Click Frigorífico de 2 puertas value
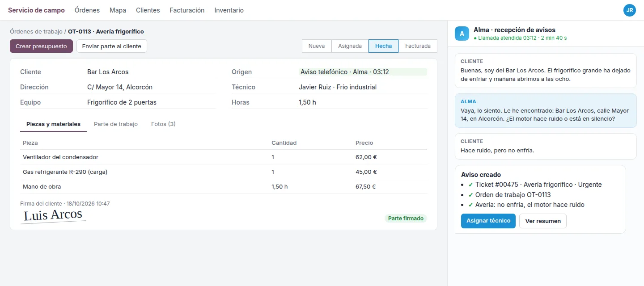 122,102
